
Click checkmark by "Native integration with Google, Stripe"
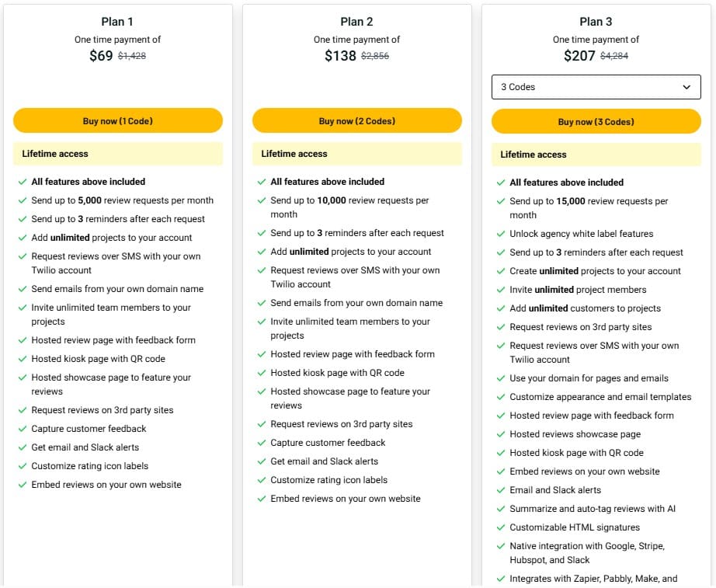(x=500, y=546)
